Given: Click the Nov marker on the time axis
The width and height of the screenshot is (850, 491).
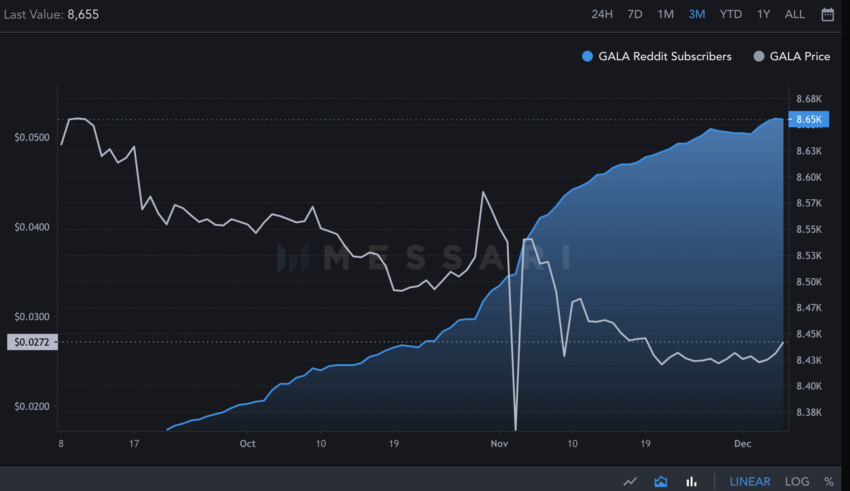Looking at the screenshot, I should click(x=499, y=443).
